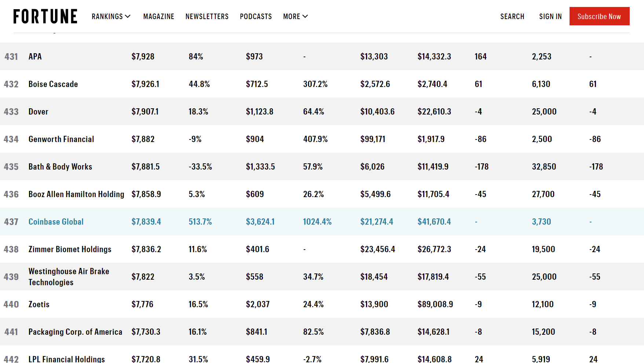Click Booz Allen profit value $609
The width and height of the screenshot is (644, 363).
coord(255,194)
